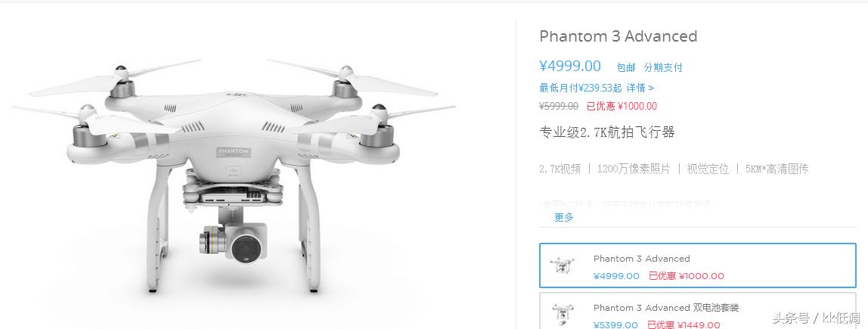The width and height of the screenshot is (868, 329).
Task: Click the 2.7K视频 feature text
Action: click(560, 169)
